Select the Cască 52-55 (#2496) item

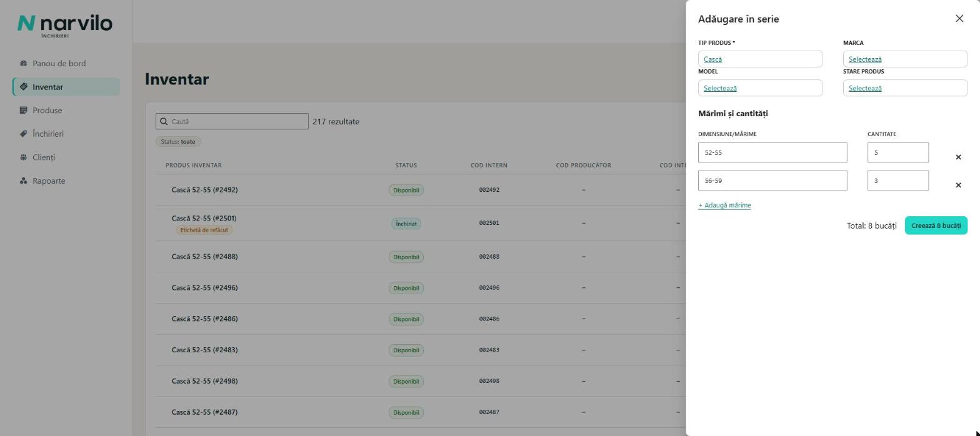(x=204, y=288)
